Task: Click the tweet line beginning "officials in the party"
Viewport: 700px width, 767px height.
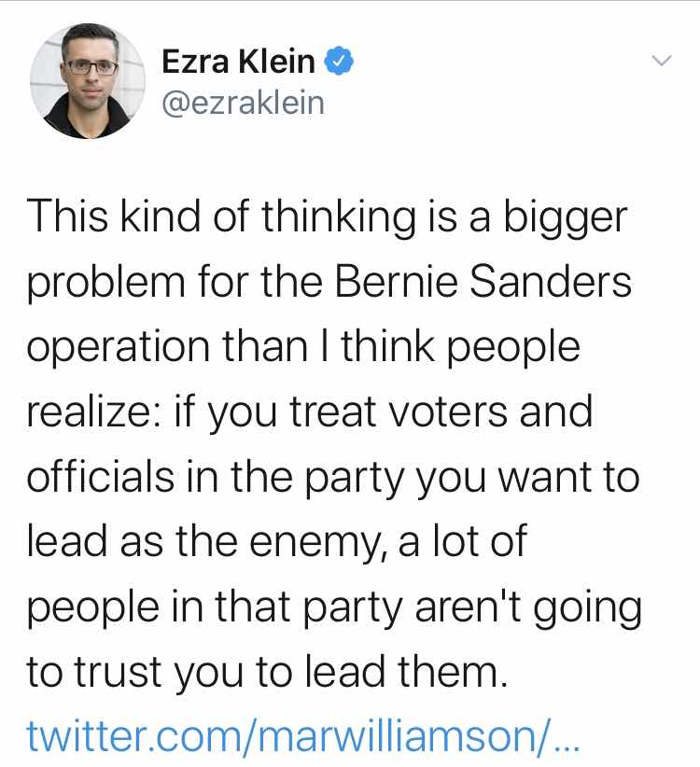Action: 333,478
